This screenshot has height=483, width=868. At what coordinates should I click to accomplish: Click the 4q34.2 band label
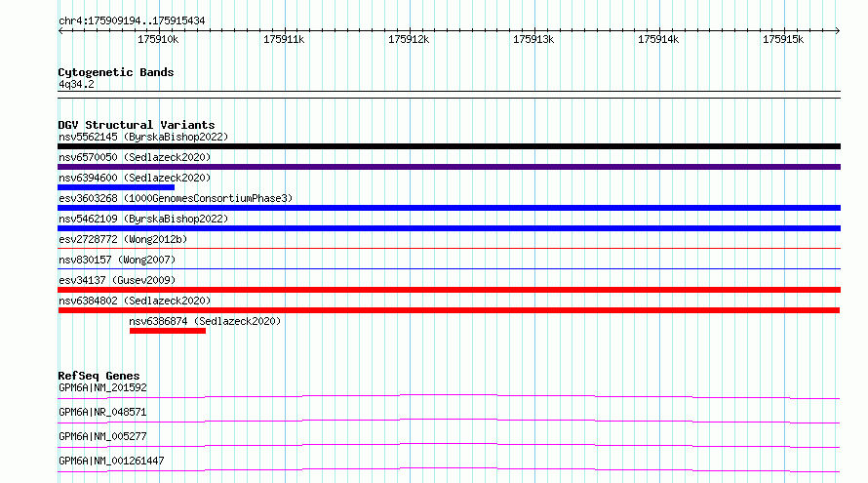pos(76,84)
